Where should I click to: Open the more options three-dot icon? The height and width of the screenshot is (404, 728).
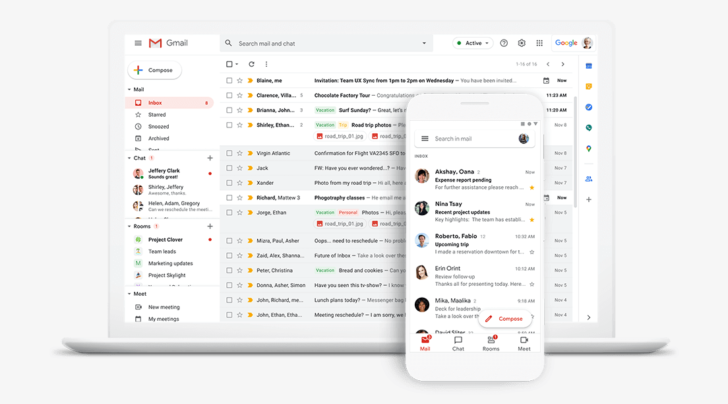[266, 64]
